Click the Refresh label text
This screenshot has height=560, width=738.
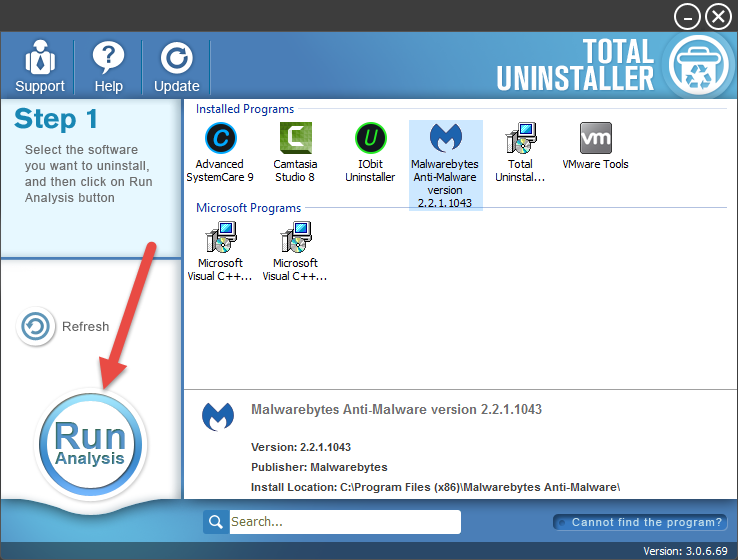click(86, 327)
